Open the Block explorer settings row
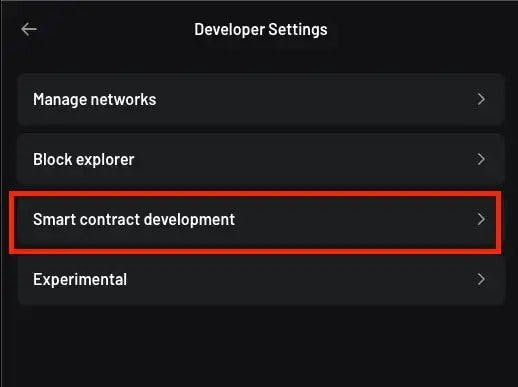 261,159
